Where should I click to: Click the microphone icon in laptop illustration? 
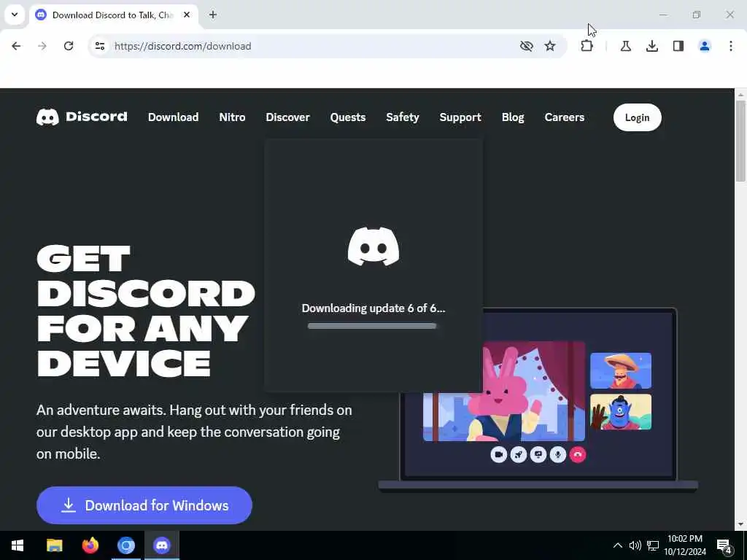click(558, 455)
